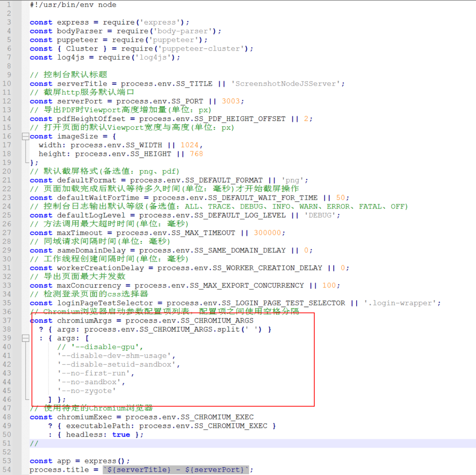Click the '.login-wrapper' string

pyautogui.click(x=399, y=303)
